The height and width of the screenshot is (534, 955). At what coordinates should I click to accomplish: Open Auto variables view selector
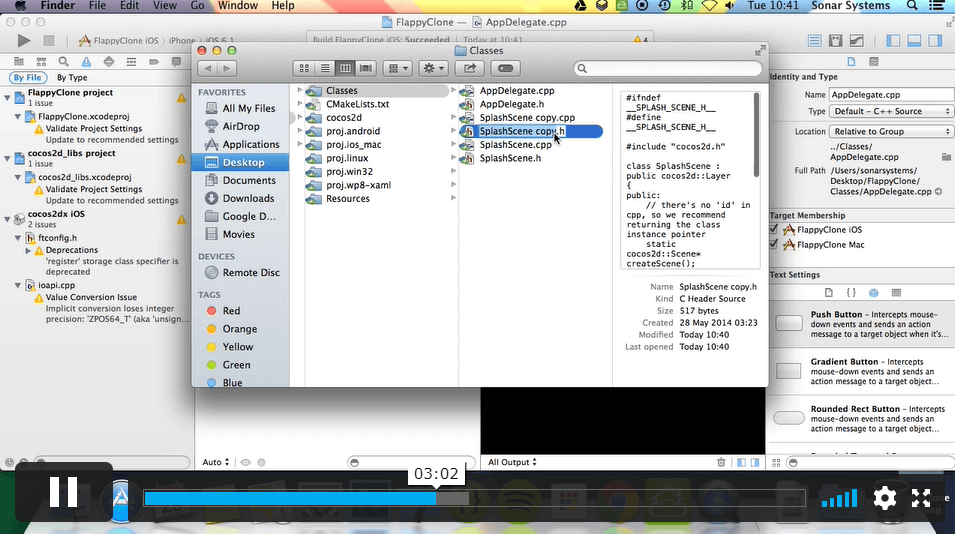pos(216,462)
